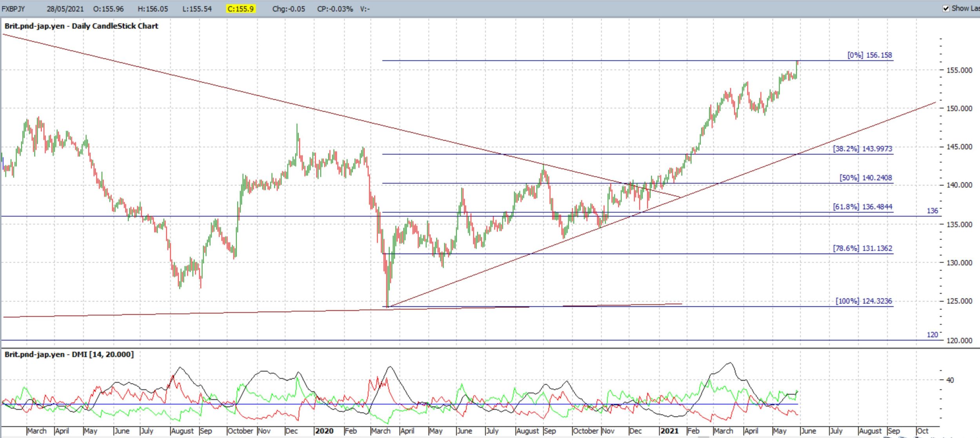Click the October month label before 2020
The width and height of the screenshot is (980, 438).
[241, 431]
